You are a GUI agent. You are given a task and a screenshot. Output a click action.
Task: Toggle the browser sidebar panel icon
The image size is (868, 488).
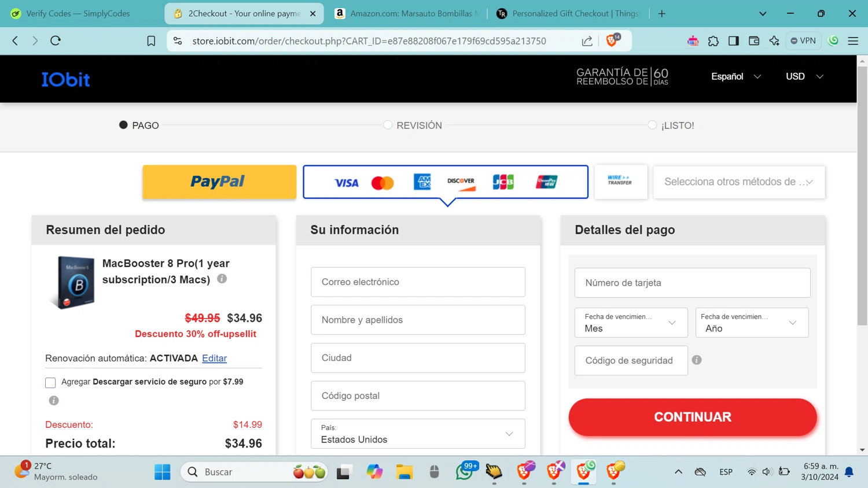click(734, 40)
